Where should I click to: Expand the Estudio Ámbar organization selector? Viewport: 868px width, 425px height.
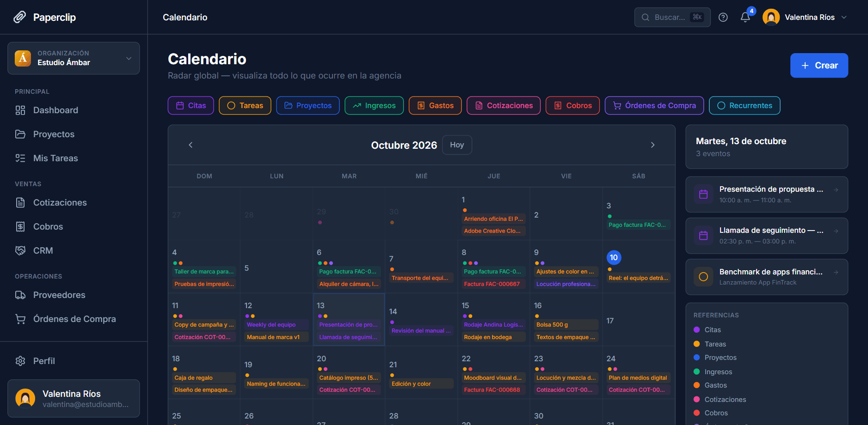(74, 58)
